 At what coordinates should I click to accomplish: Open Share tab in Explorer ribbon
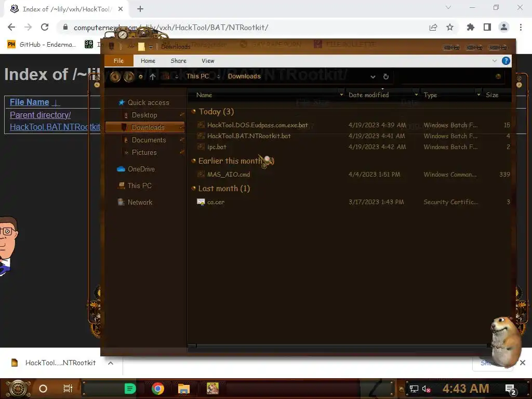coord(179,61)
